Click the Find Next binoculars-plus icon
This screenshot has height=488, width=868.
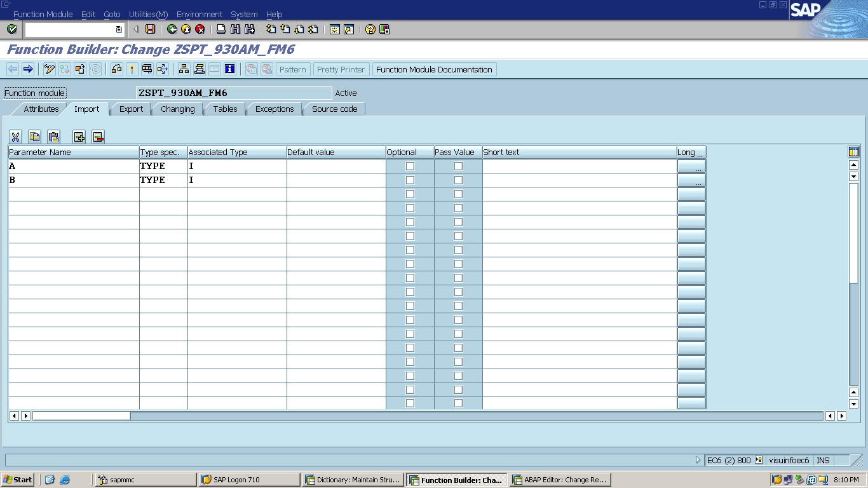pos(249,29)
